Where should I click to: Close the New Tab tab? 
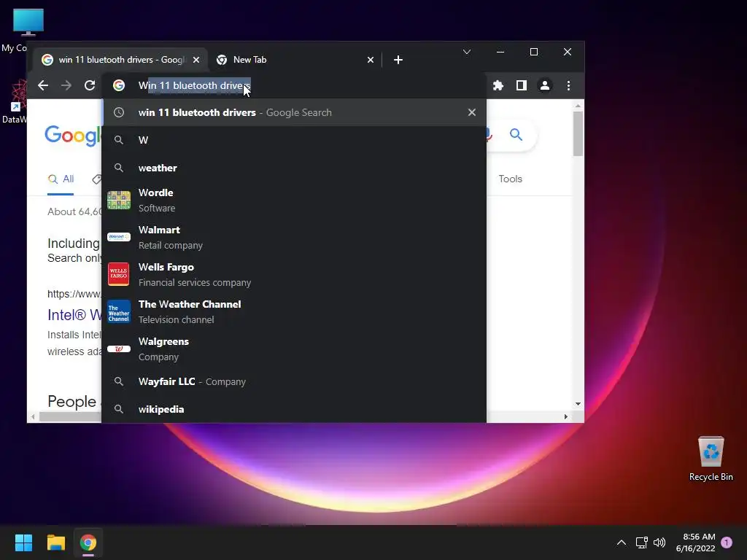(370, 60)
